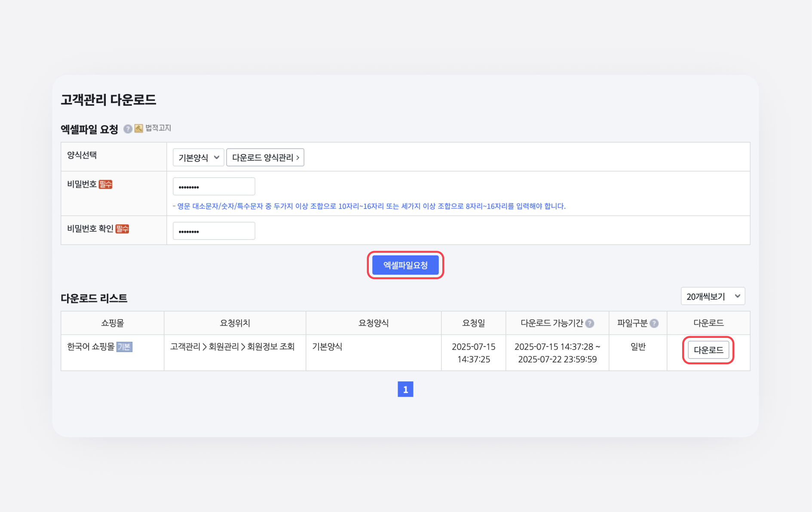Click the blue 엑셀파일요청 button
Screen dimensions: 812x512
coord(405,265)
